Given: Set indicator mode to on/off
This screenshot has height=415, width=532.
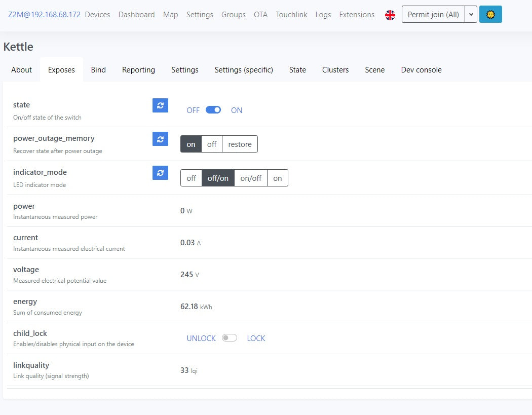Looking at the screenshot, I should 251,178.
